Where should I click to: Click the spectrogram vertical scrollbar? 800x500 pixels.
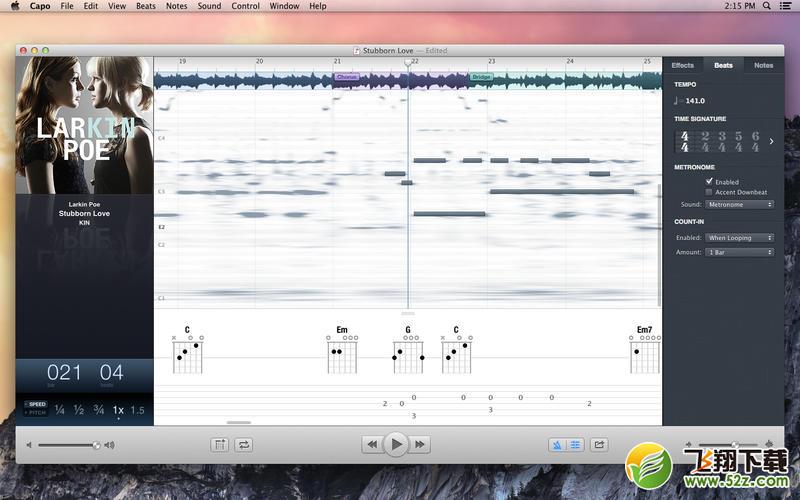659,245
